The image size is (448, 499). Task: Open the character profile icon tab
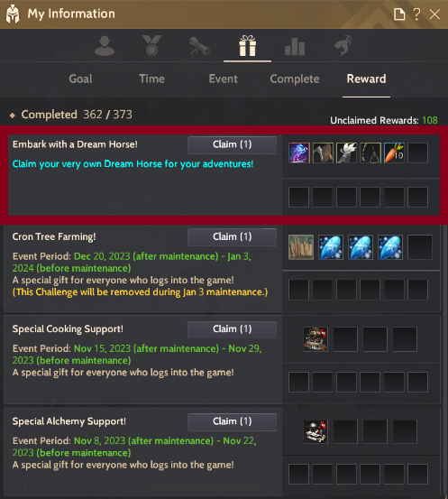click(105, 46)
